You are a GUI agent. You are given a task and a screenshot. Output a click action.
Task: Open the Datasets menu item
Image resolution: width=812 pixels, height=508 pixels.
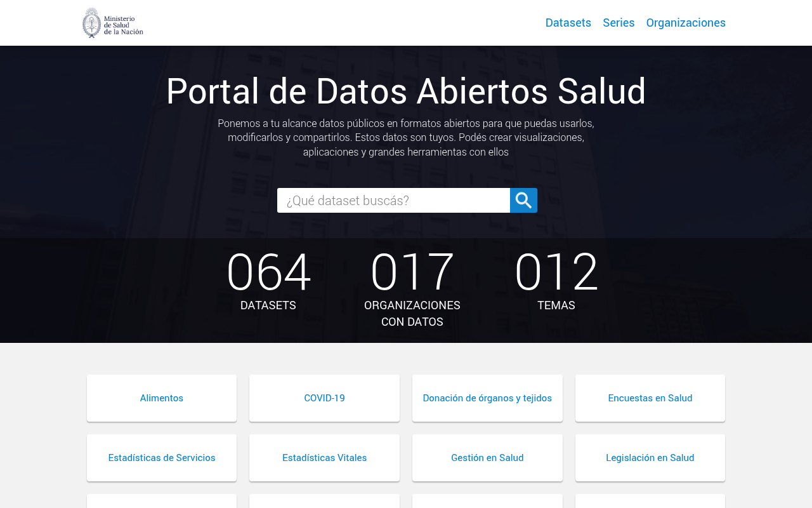pos(568,23)
